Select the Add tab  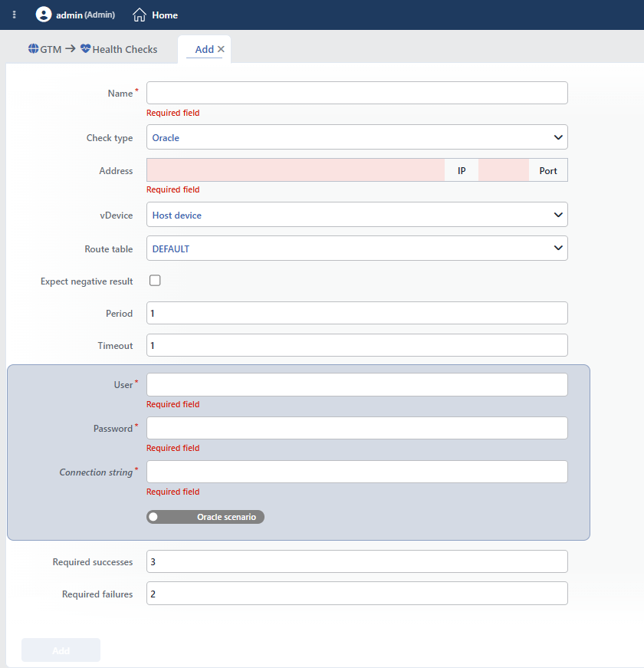tap(204, 49)
